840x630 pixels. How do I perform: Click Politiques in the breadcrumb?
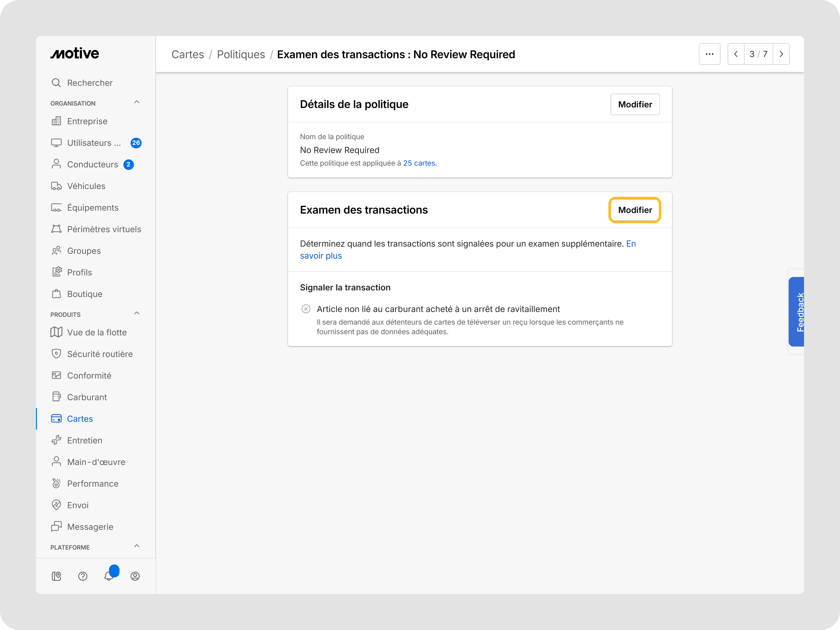[241, 54]
